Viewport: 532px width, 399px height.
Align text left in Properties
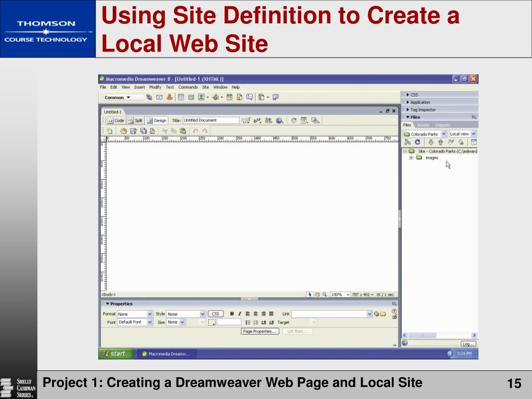coord(248,314)
